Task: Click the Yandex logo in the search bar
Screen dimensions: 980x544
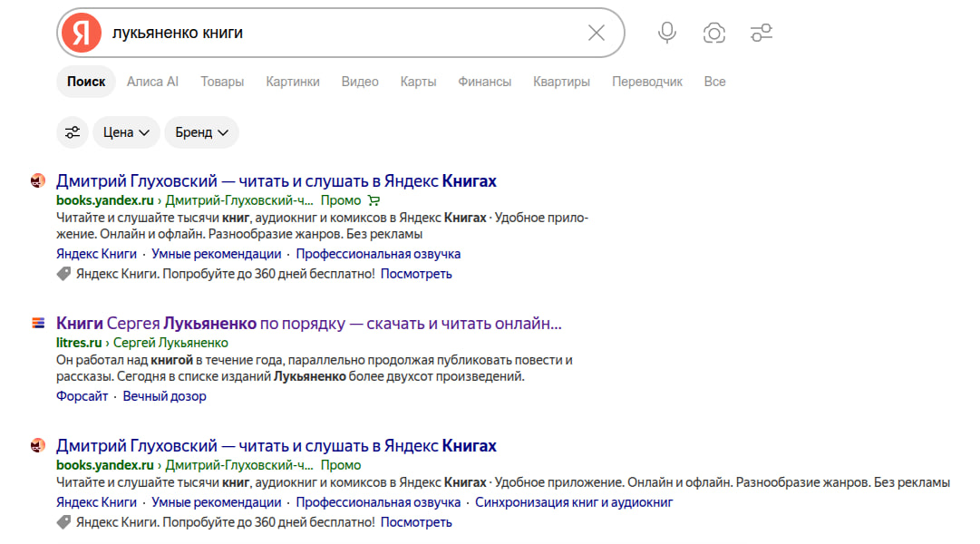Action: point(82,33)
